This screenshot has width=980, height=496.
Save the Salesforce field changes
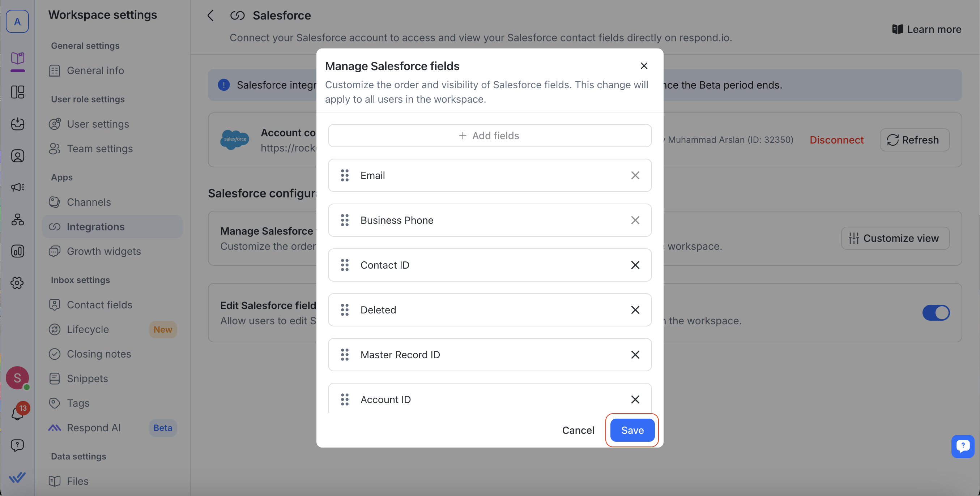632,430
